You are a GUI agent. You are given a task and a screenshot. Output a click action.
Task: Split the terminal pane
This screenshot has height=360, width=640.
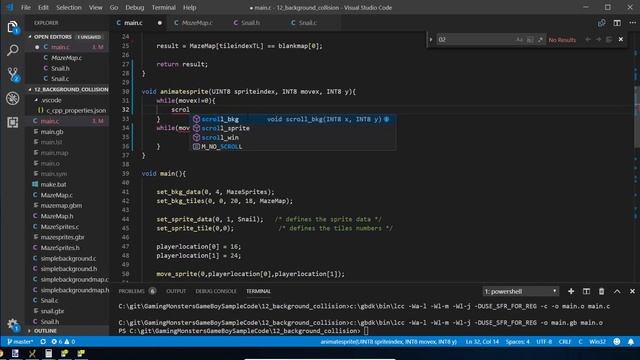pos(586,291)
